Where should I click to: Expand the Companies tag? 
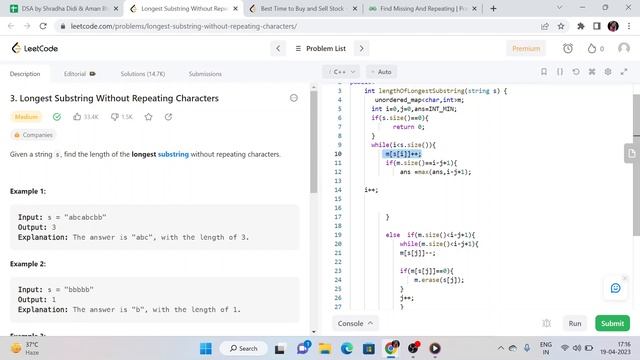click(x=33, y=135)
